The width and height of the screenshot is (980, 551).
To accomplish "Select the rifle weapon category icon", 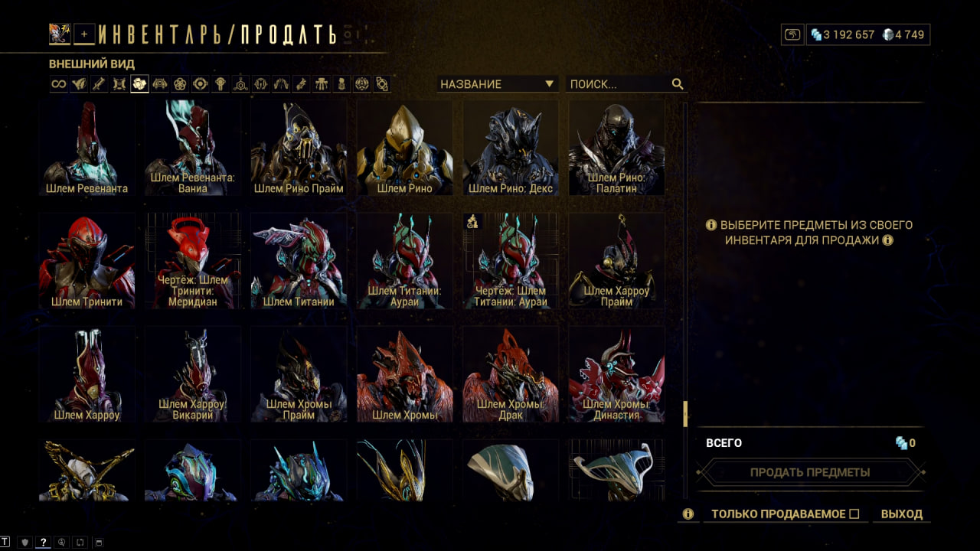I will [x=99, y=84].
